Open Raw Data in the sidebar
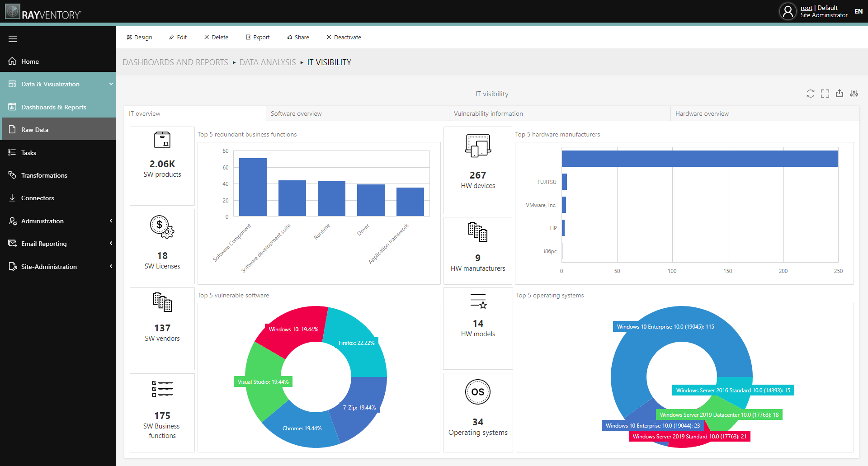The width and height of the screenshot is (868, 466). (x=35, y=130)
